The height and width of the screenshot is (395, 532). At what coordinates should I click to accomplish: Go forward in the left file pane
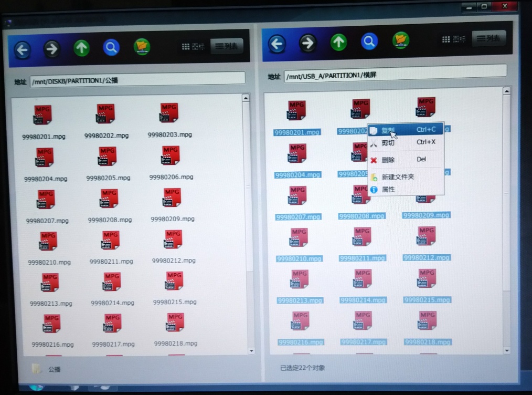[51, 49]
